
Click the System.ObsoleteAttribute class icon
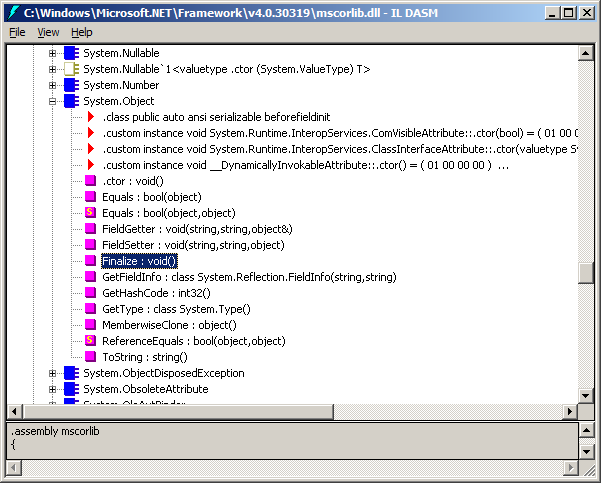tap(71, 389)
